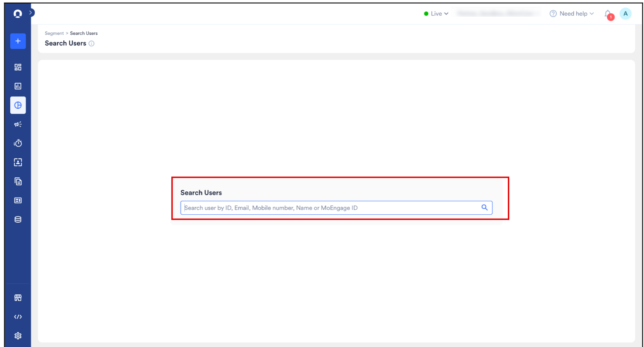Click the Segment breadcrumb link
This screenshot has height=347, width=644.
pyautogui.click(x=54, y=34)
